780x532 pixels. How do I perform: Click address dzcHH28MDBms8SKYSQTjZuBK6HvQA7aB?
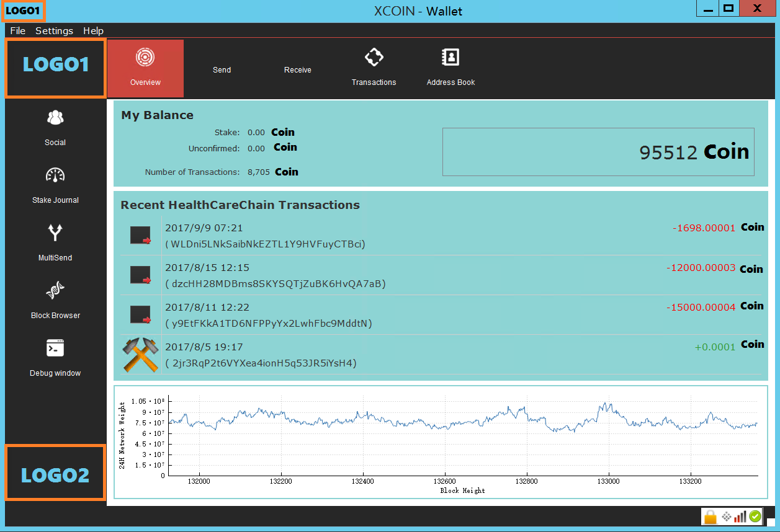pos(276,284)
